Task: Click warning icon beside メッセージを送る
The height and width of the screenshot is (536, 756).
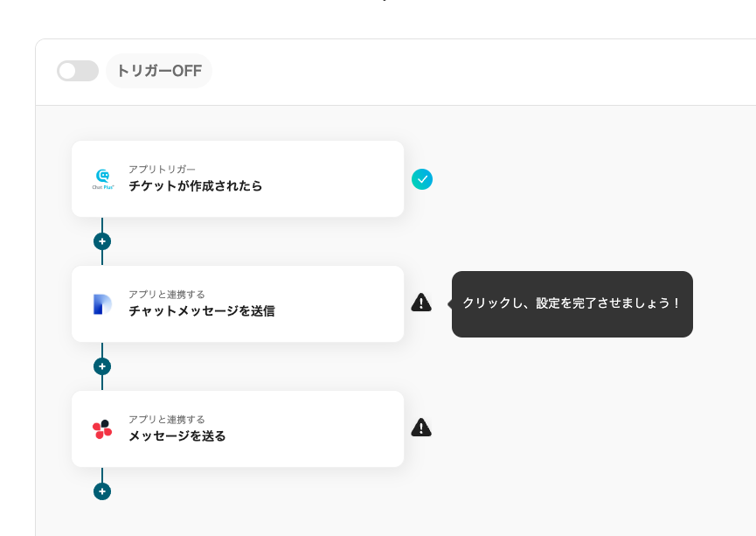Action: pyautogui.click(x=421, y=428)
